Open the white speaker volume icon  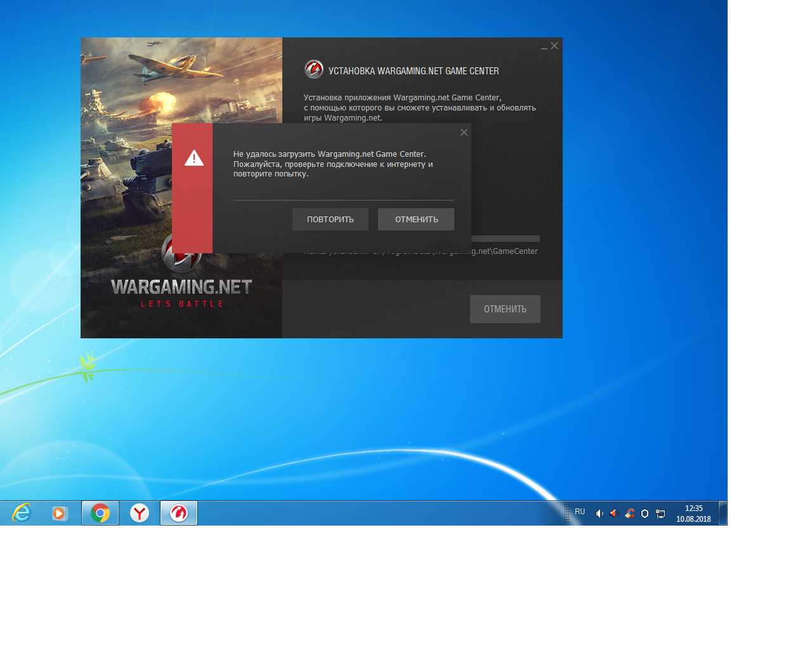pyautogui.click(x=599, y=514)
